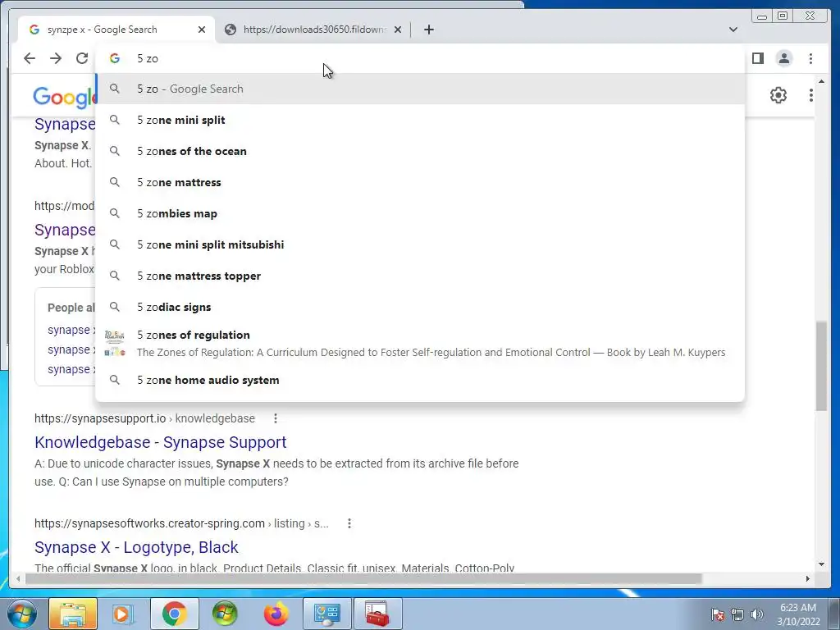Open '5 zones of regulation' book suggestion

(x=420, y=344)
